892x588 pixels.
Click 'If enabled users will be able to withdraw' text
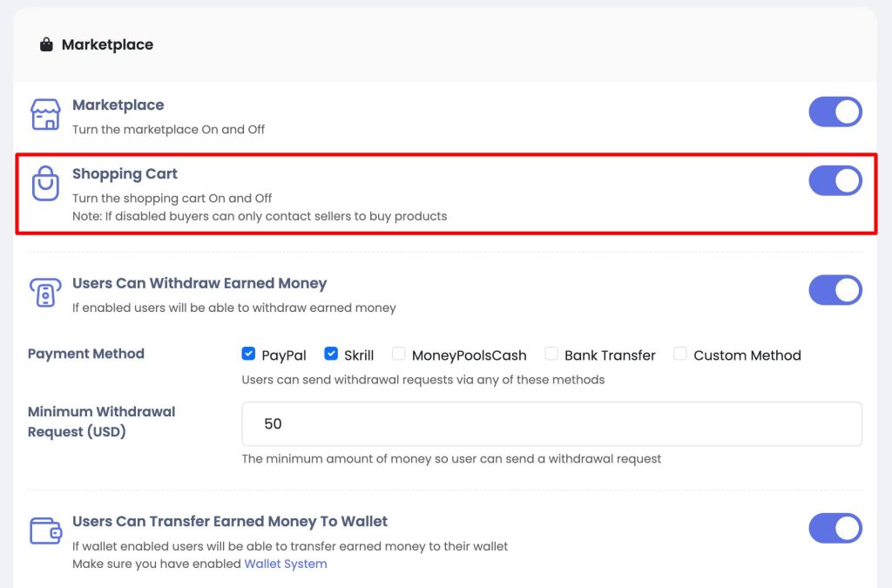tap(233, 308)
